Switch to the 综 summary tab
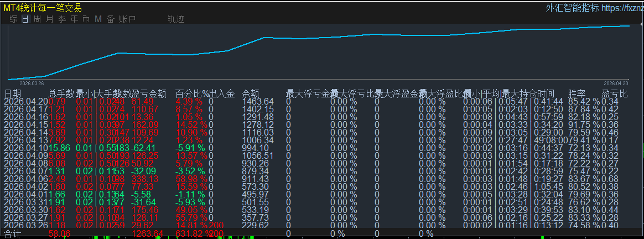Viewport: 644px width, 239px height. coord(13,19)
